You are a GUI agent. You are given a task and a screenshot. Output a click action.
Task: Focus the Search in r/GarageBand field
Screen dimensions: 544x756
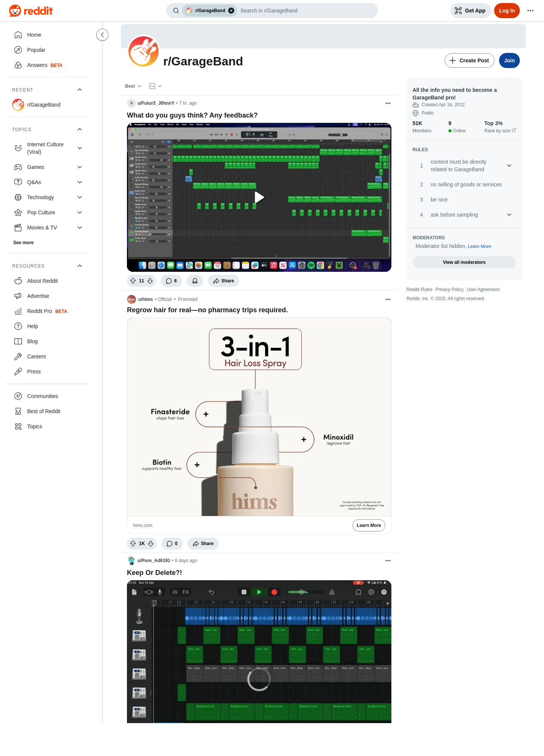point(306,11)
